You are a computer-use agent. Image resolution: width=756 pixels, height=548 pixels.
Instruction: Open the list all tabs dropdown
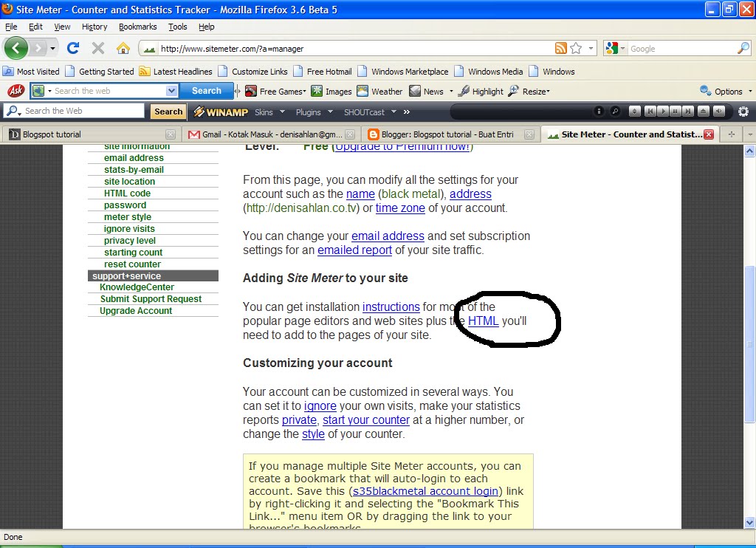[750, 134]
